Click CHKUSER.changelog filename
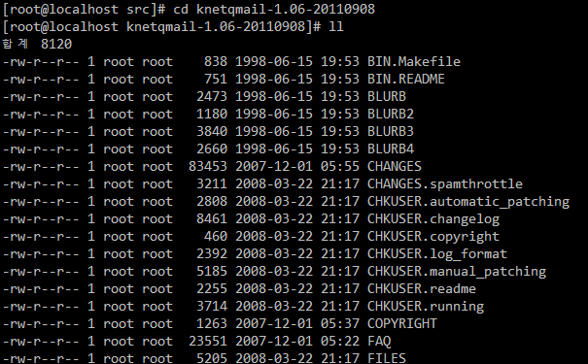The height and width of the screenshot is (364, 588). [433, 219]
